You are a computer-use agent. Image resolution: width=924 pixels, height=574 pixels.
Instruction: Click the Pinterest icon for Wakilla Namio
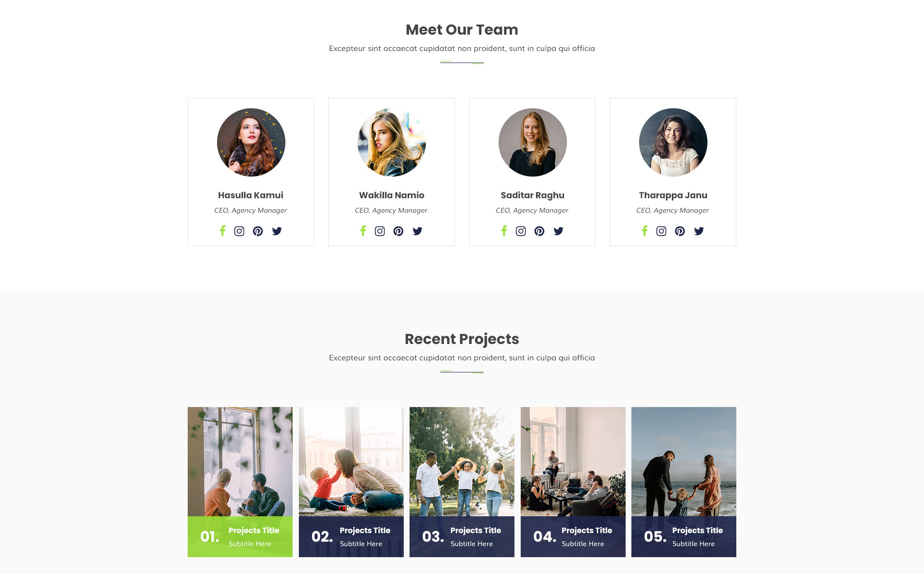click(398, 231)
